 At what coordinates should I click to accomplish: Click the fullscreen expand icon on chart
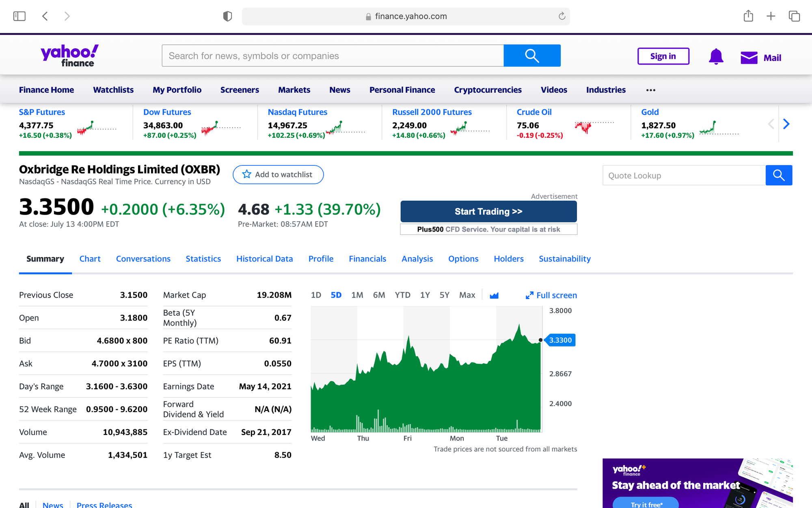pos(529,294)
